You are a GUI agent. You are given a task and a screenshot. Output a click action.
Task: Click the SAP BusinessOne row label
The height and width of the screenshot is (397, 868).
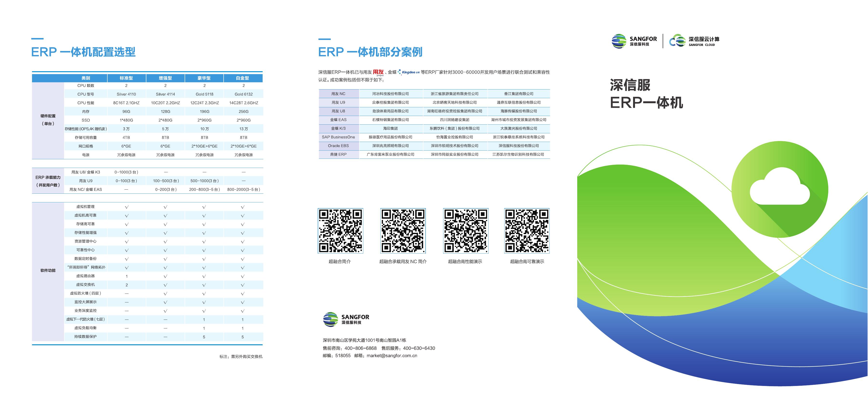coord(338,137)
